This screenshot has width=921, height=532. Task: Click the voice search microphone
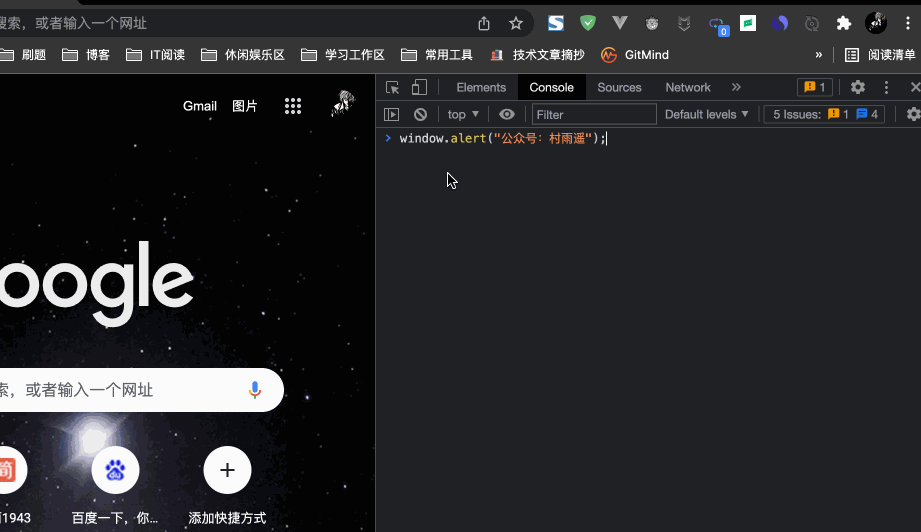point(255,390)
